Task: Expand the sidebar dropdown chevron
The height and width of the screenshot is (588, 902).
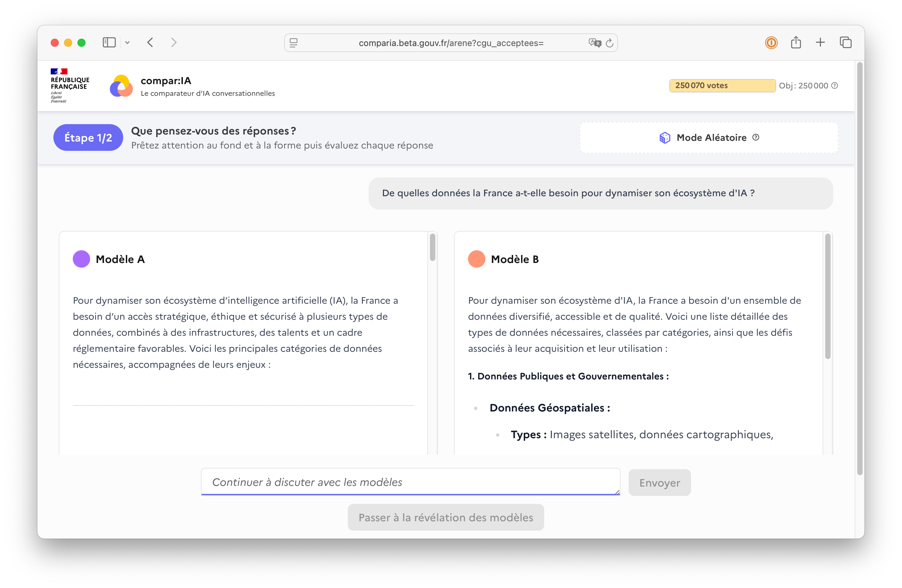Action: (127, 43)
